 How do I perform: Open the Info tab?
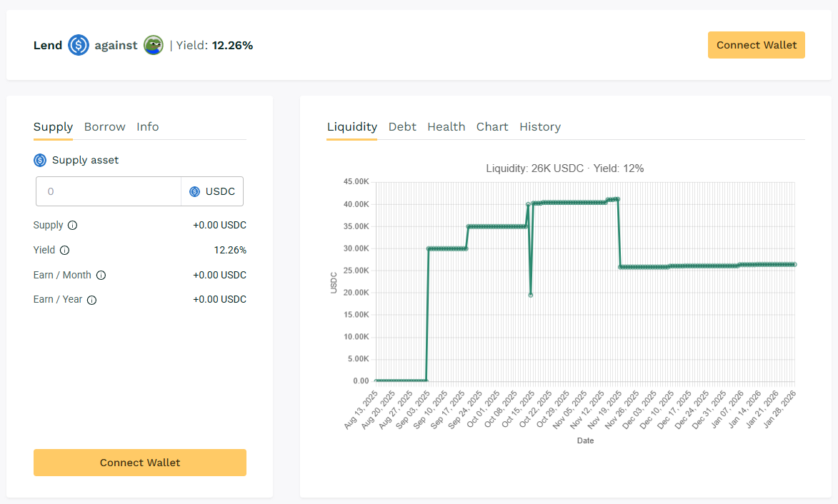(x=148, y=127)
